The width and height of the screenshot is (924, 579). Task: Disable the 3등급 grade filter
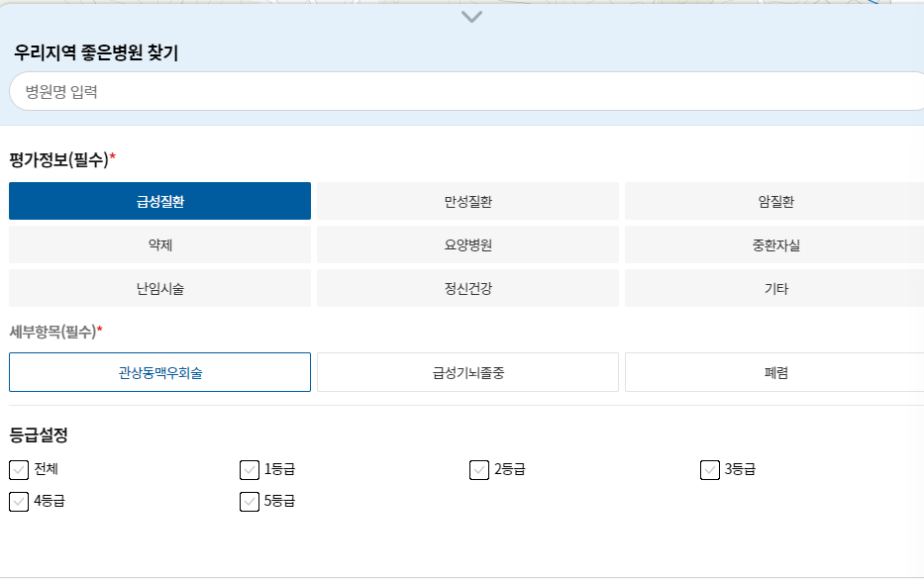click(x=709, y=470)
